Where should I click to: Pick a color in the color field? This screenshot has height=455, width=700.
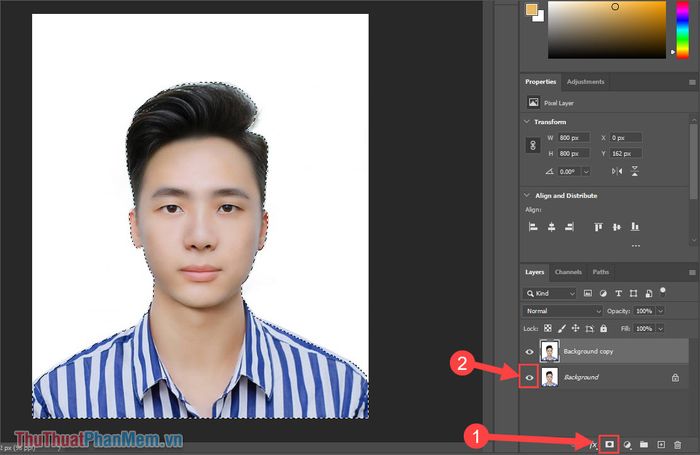607,29
